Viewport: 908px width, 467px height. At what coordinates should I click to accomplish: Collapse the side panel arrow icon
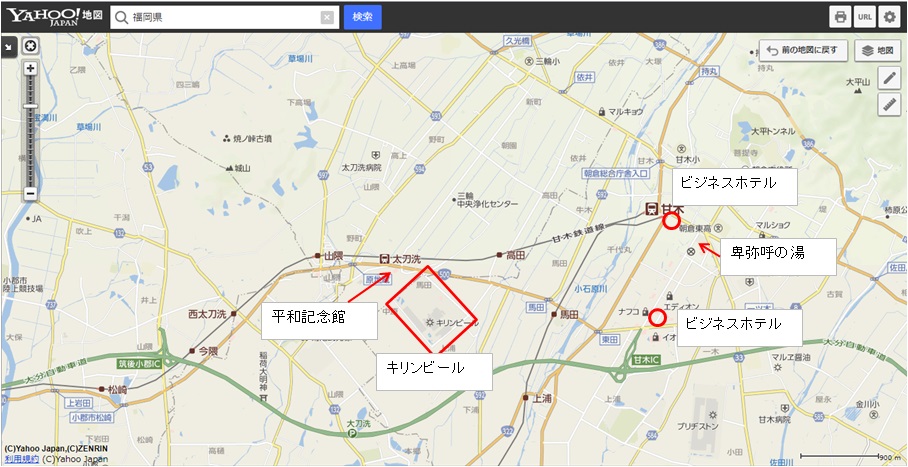click(x=9, y=47)
